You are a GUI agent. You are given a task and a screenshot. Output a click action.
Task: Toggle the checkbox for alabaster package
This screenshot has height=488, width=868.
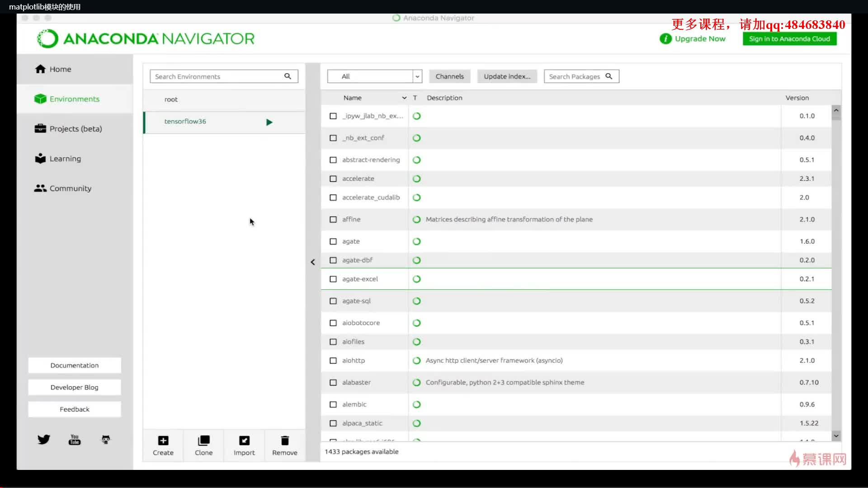coord(333,382)
